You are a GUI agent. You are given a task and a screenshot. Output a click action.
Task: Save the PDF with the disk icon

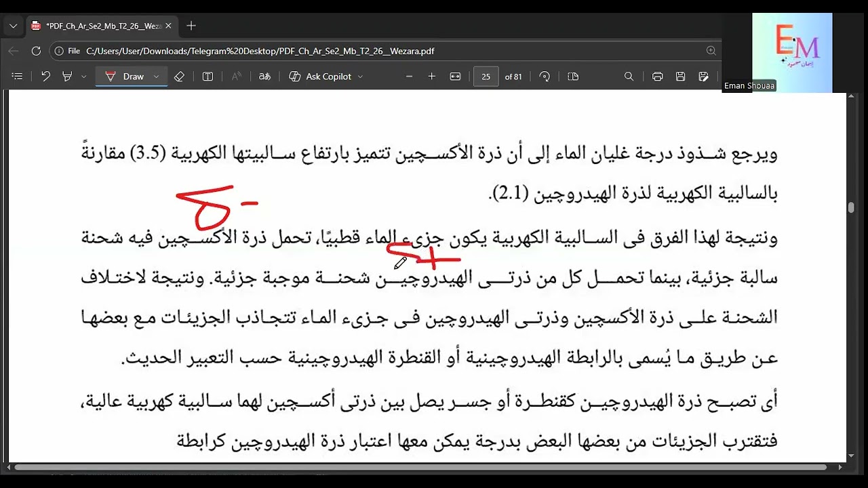click(680, 77)
